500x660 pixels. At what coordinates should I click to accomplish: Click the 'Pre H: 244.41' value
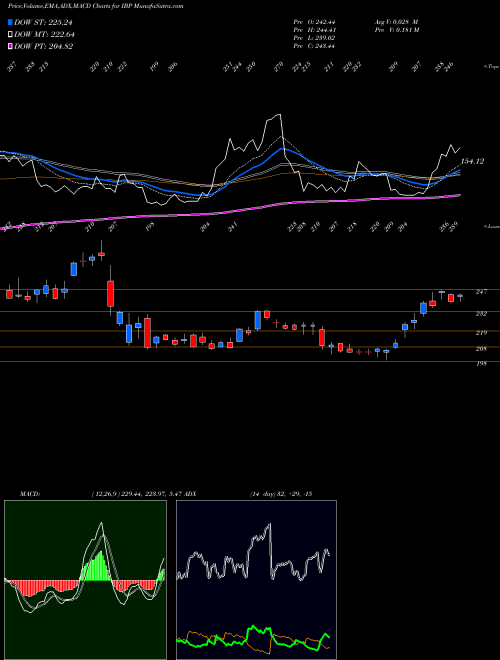pyautogui.click(x=314, y=30)
